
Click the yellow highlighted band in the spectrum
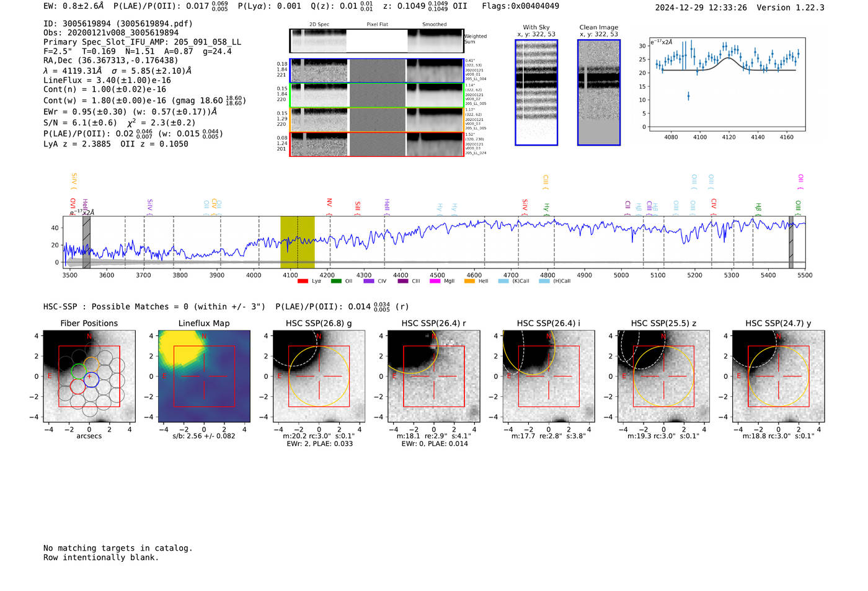[298, 242]
